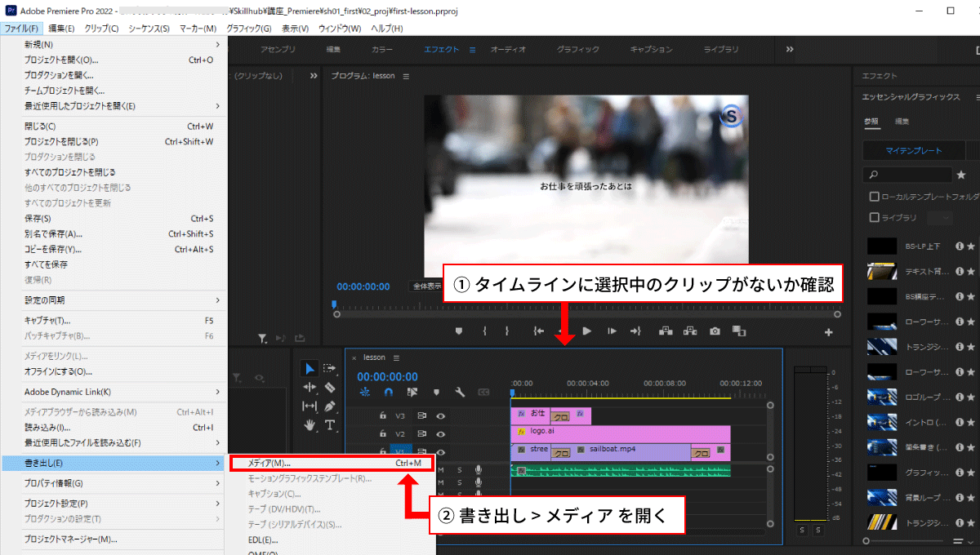Click the Lift button

(x=665, y=331)
